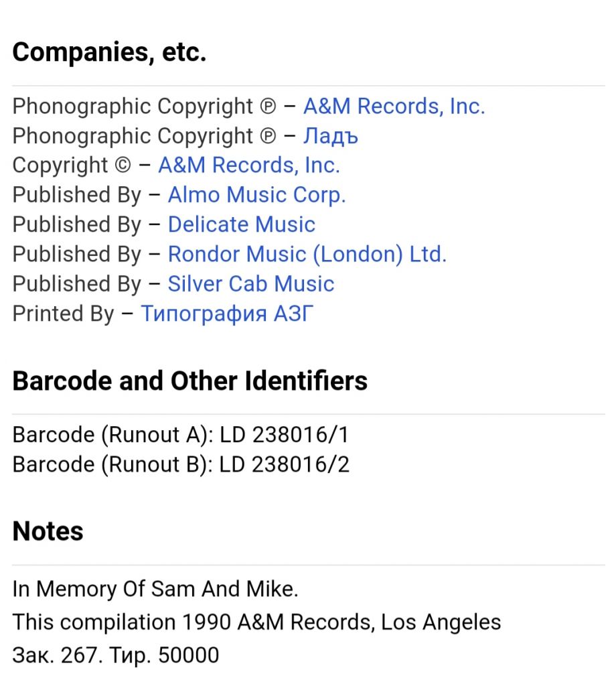
Task: Click the Зак. 267. Тир. 50000 note
Action: click(x=115, y=655)
